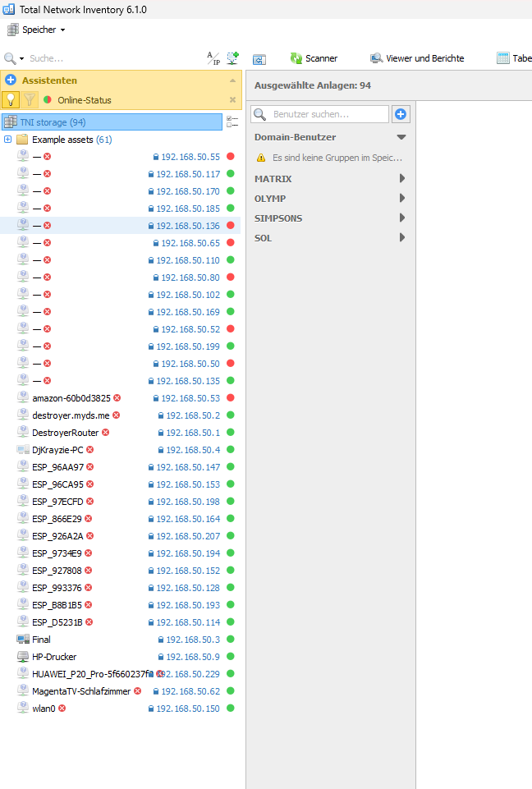Click the sidebar collapse panel icon
Viewport: 532px width, 789px height.
259,59
